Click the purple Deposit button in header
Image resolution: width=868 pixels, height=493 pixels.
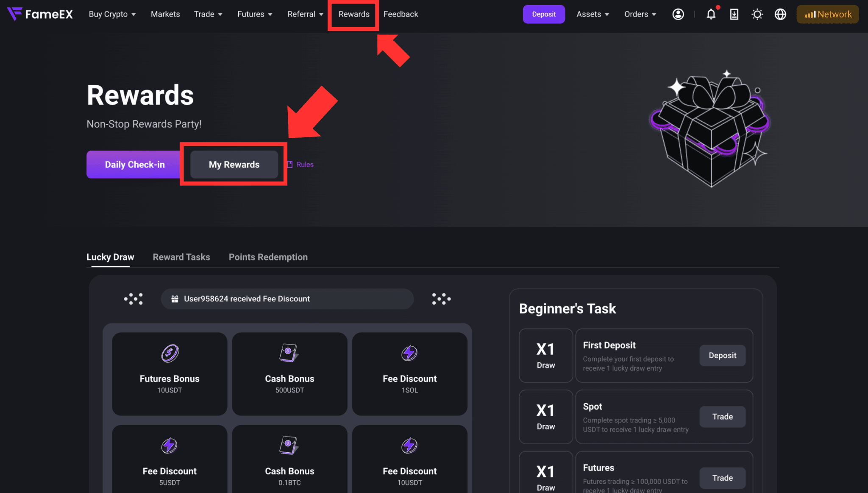[x=544, y=14]
